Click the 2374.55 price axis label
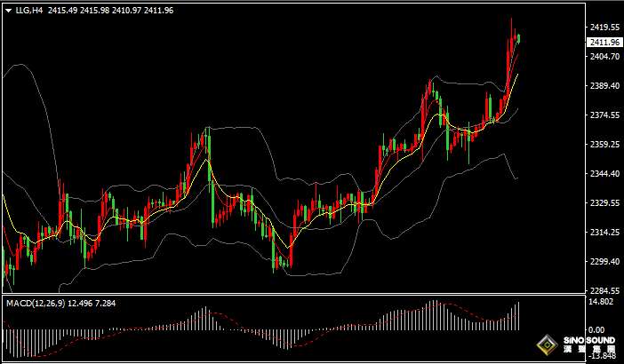The image size is (624, 364). click(604, 115)
